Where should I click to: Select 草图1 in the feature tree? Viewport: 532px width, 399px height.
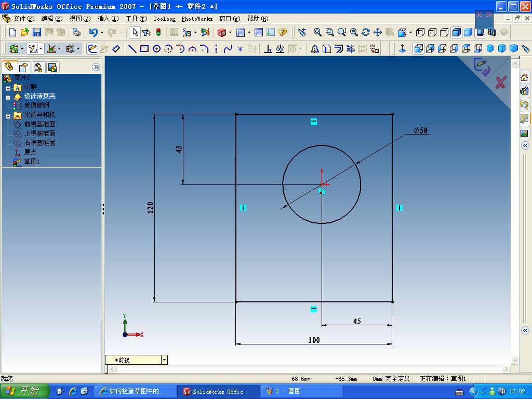coord(32,162)
